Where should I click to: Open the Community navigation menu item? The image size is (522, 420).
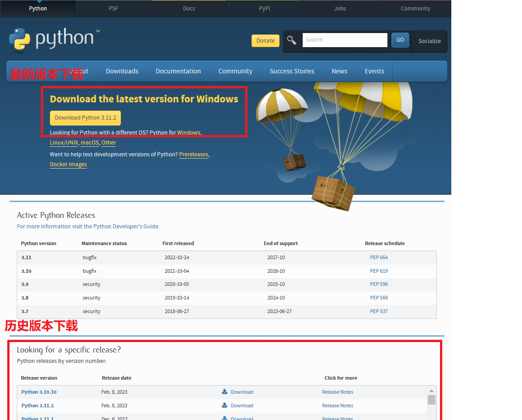pyautogui.click(x=235, y=71)
